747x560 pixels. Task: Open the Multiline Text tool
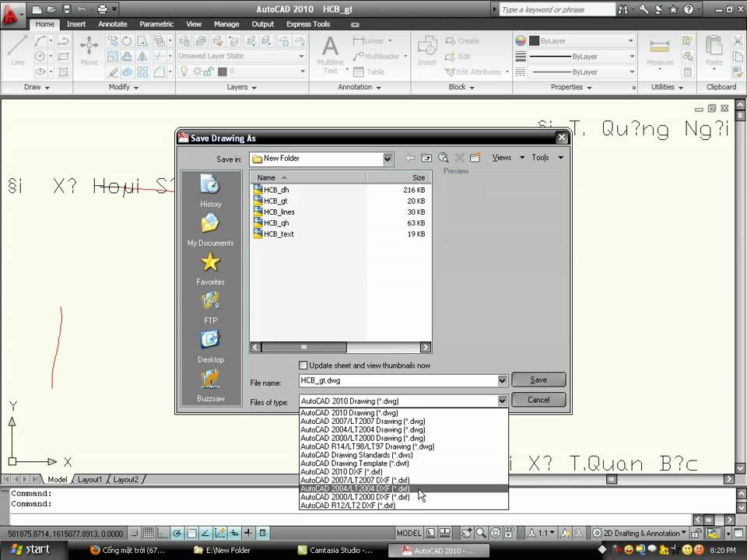[x=330, y=54]
